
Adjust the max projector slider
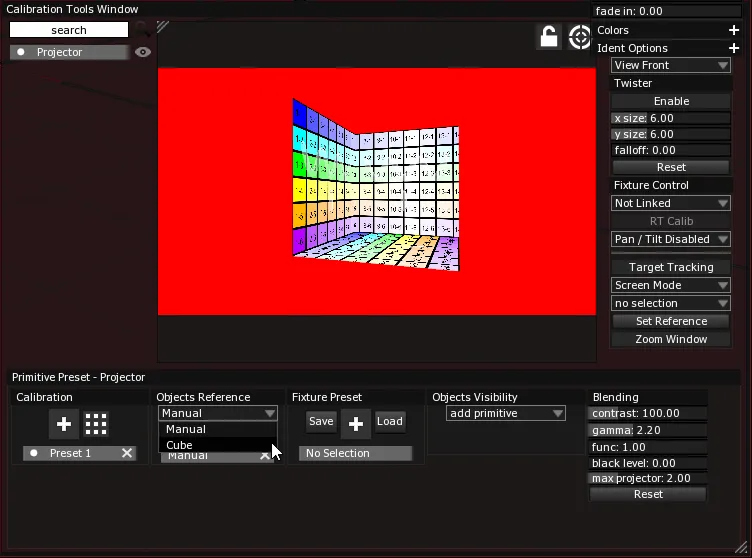pyautogui.click(x=648, y=478)
